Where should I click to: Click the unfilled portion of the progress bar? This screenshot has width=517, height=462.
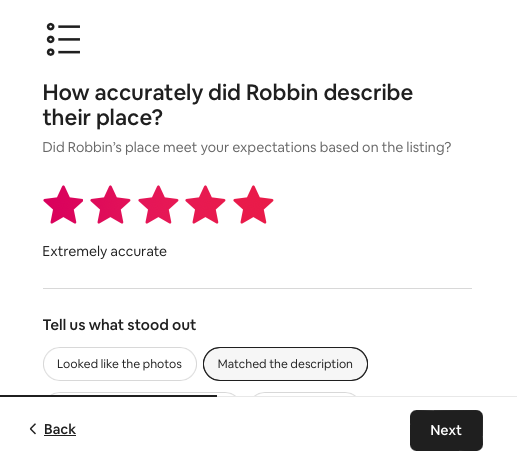tap(367, 396)
